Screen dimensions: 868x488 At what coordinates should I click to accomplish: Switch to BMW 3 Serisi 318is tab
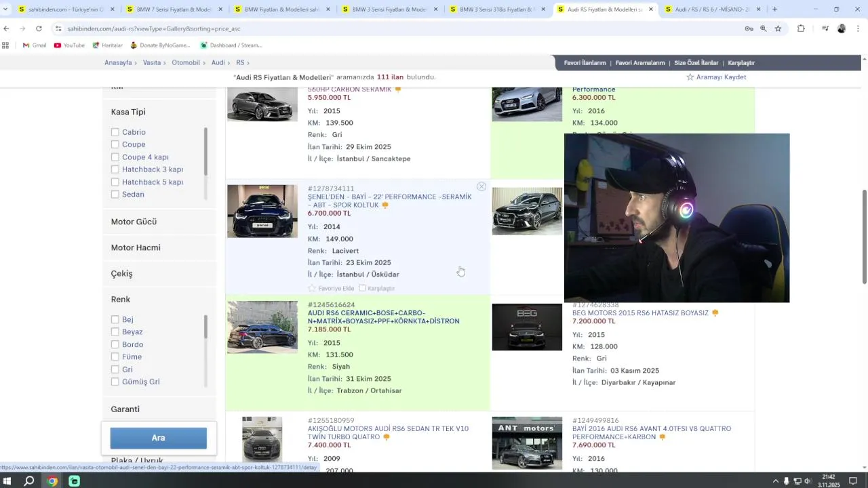pyautogui.click(x=497, y=9)
